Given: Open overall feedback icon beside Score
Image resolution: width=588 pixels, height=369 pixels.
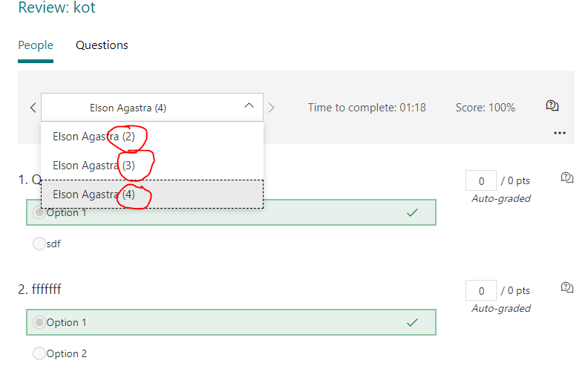Looking at the screenshot, I should click(x=552, y=106).
